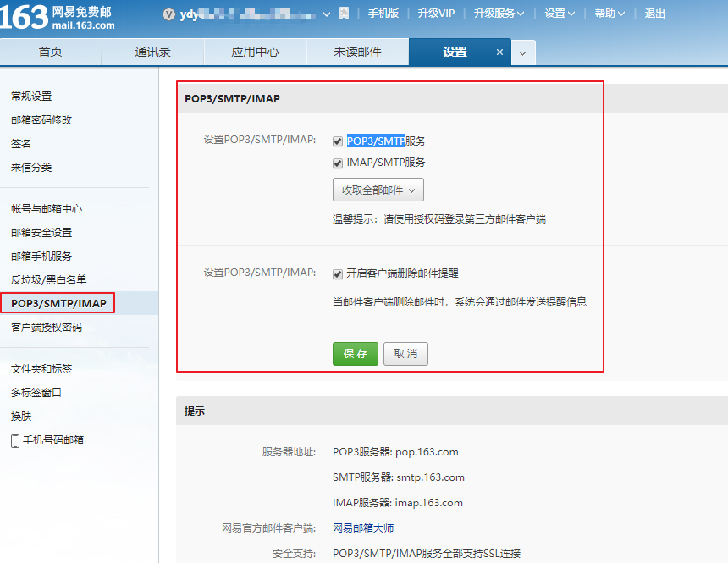Open 帐号与邮箱中心 in the sidebar

[x=47, y=209]
